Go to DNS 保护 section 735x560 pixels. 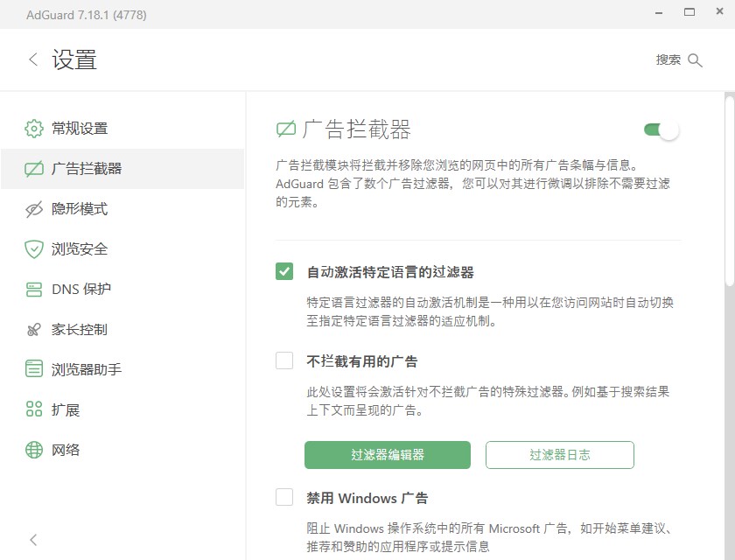(x=122, y=289)
